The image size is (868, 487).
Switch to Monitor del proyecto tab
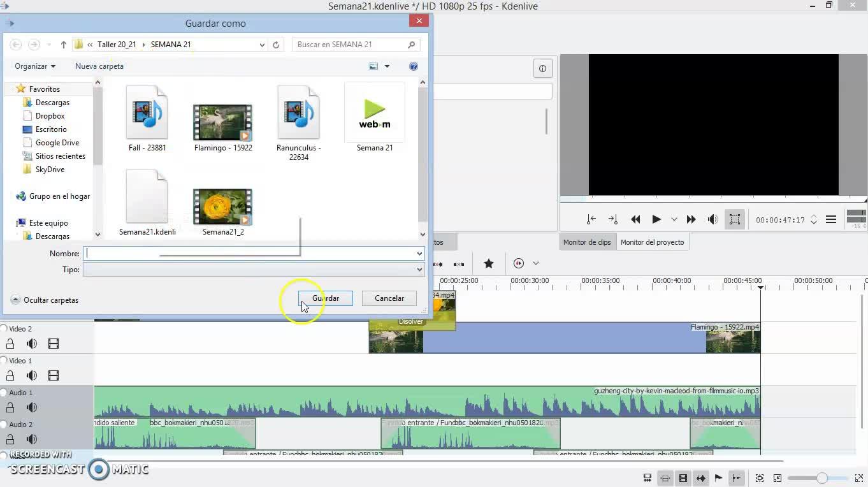tap(652, 242)
